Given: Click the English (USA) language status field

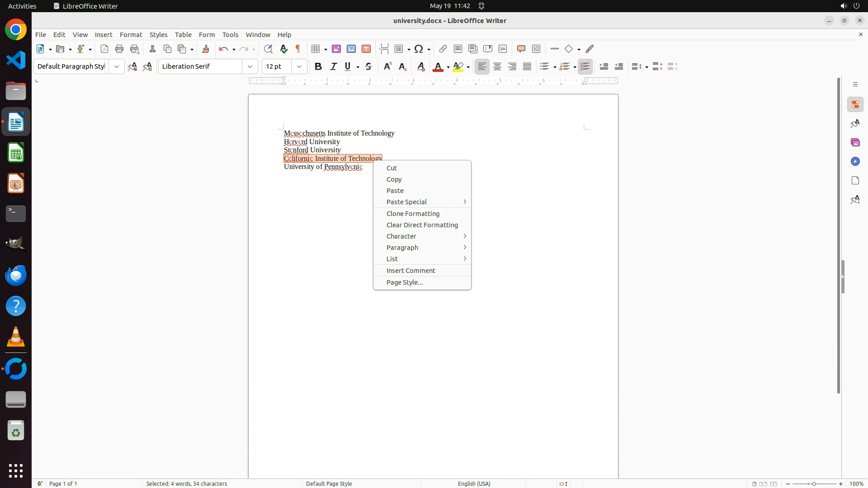Looking at the screenshot, I should click(474, 483).
